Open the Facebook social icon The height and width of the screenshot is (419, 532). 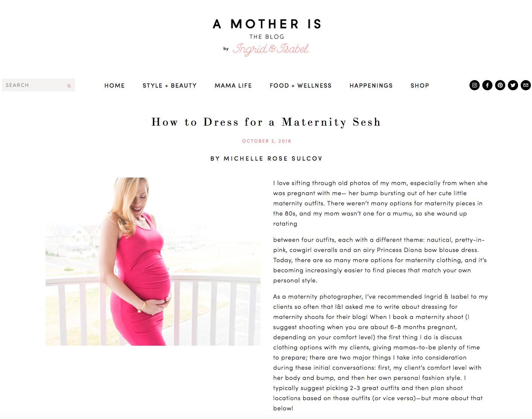(x=487, y=85)
